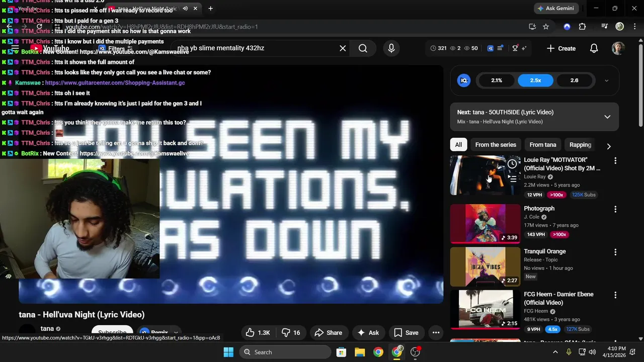Open a new browser tab
The height and width of the screenshot is (362, 644).
pyautogui.click(x=210, y=9)
